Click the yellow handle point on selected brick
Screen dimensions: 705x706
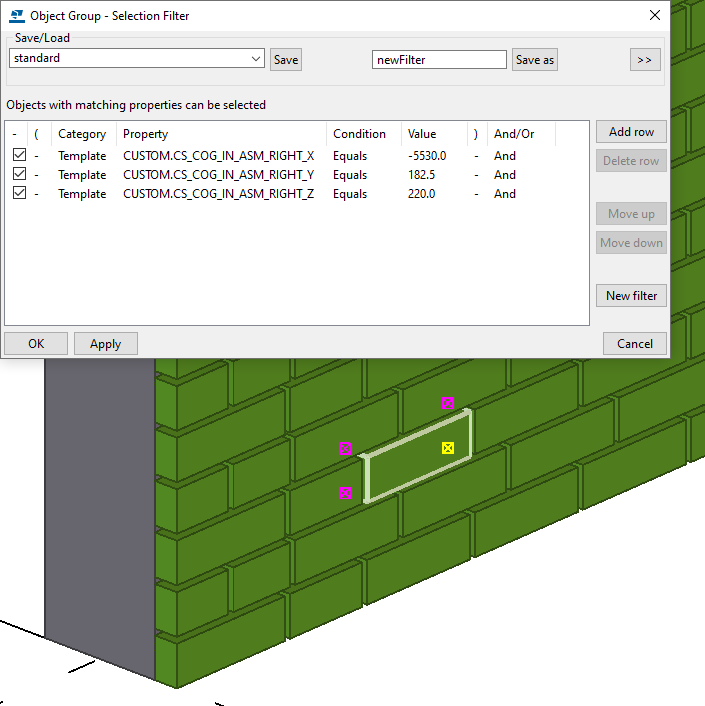coord(448,448)
